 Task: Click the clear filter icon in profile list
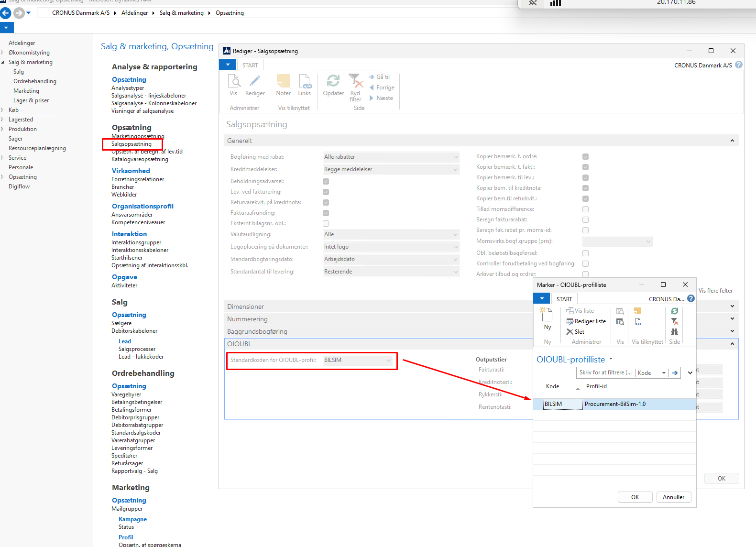(674, 321)
